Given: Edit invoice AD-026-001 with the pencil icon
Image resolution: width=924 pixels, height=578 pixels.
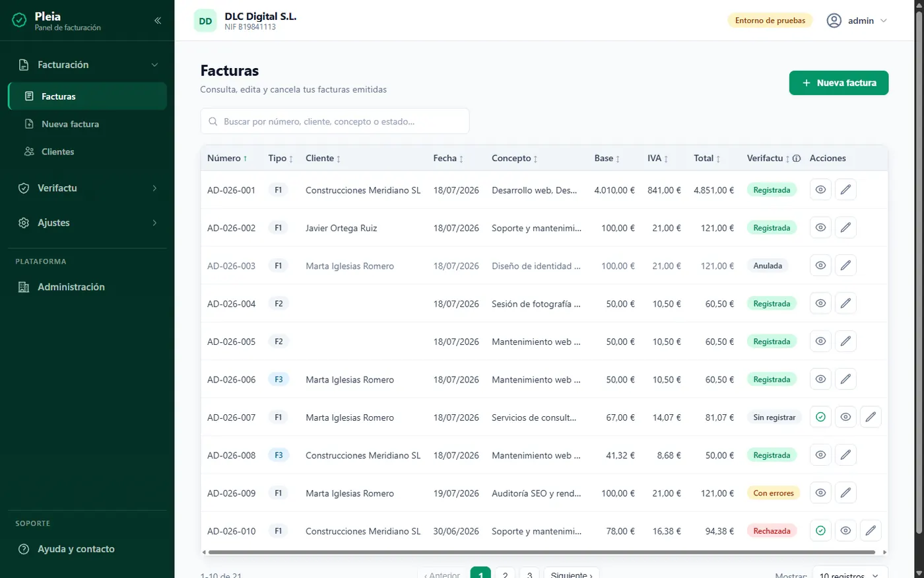Looking at the screenshot, I should (845, 190).
